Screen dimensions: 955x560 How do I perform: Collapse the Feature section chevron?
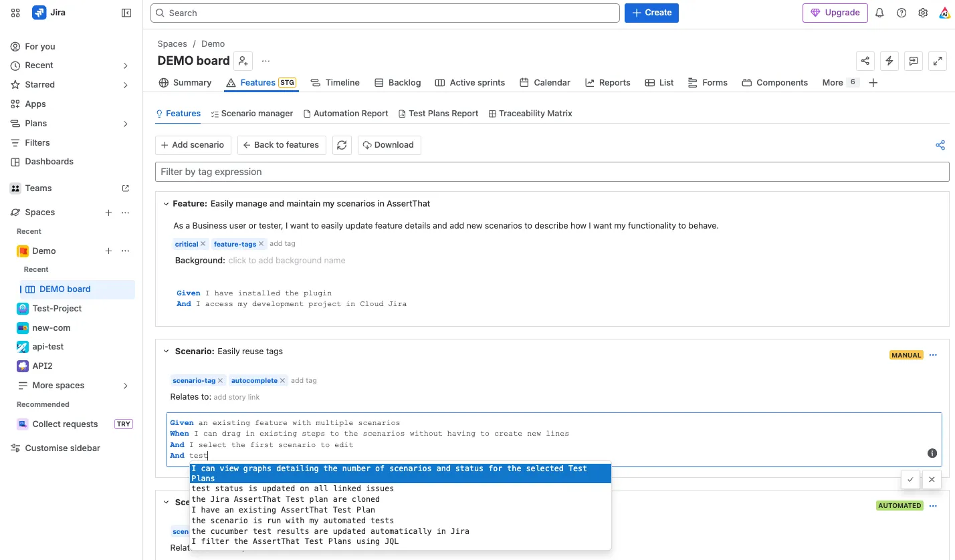[x=165, y=203]
